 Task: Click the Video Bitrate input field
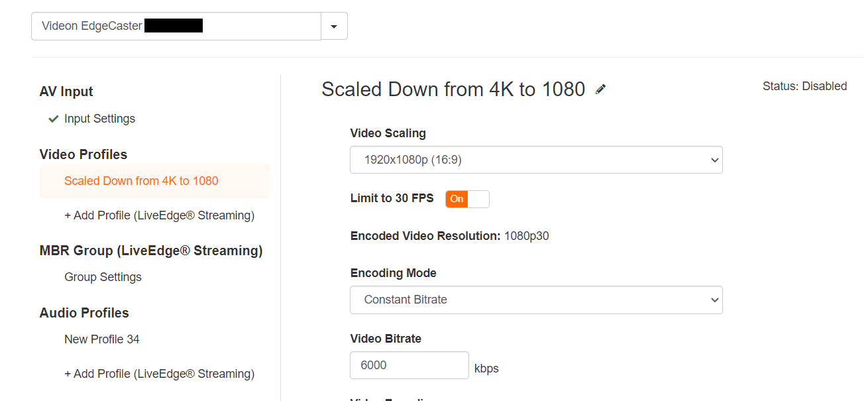point(409,365)
